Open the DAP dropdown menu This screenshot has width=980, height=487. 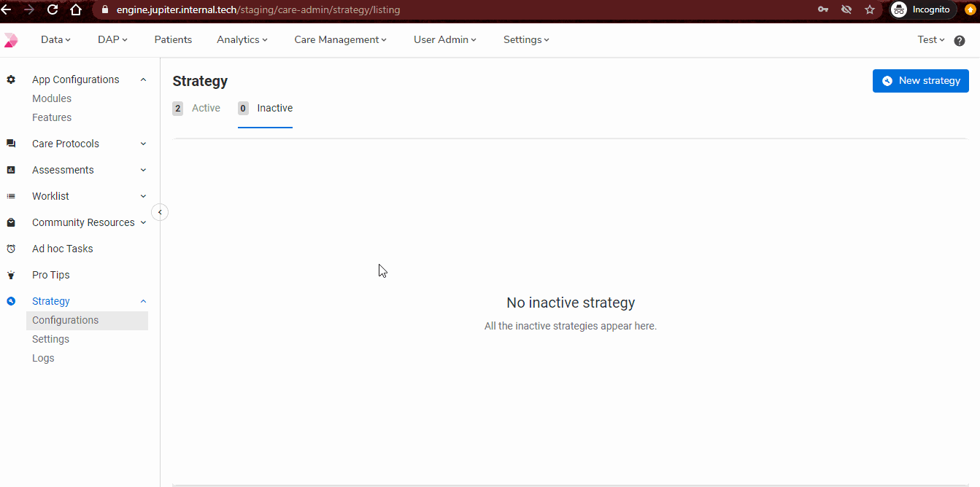[112, 40]
